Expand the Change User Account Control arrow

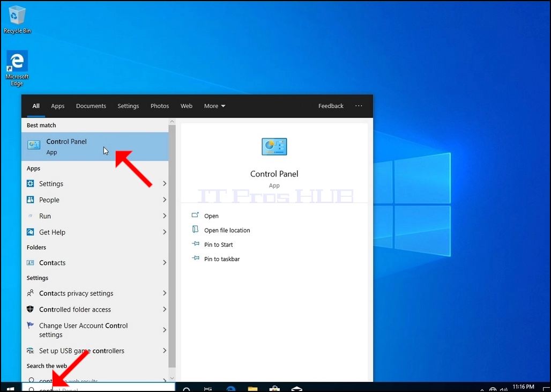(165, 330)
